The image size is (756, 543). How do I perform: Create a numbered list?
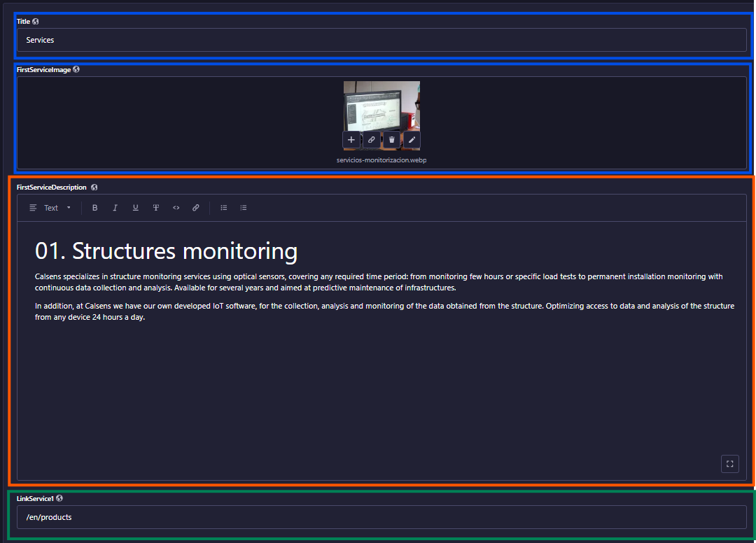tap(244, 208)
